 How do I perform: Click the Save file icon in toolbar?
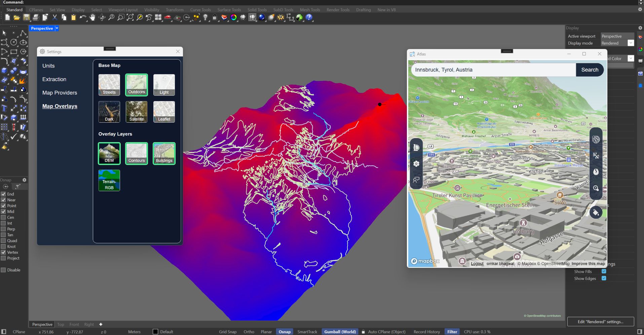26,17
